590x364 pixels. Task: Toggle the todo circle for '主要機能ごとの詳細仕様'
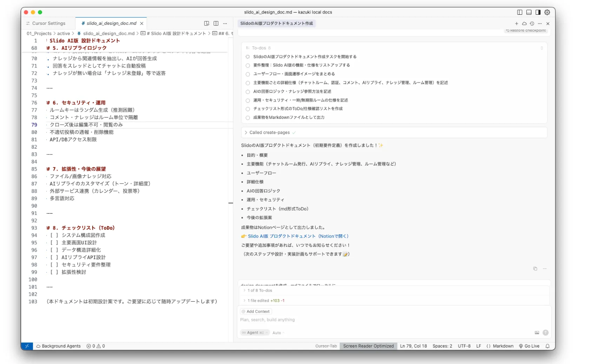click(248, 83)
